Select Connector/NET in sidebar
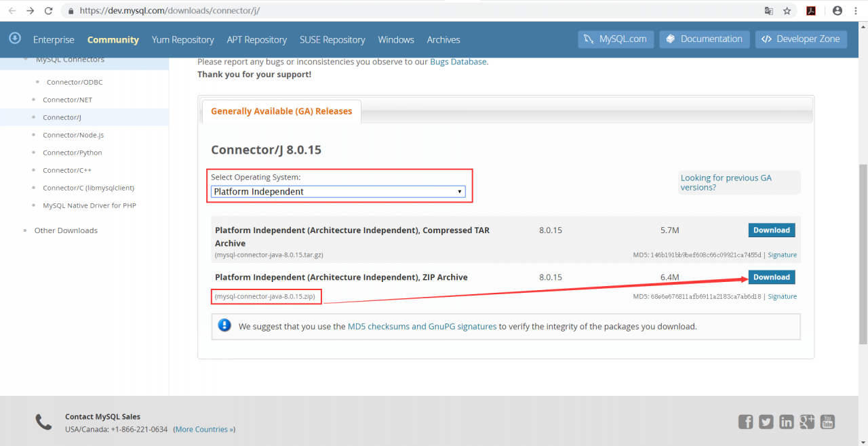The image size is (868, 446). tap(67, 100)
